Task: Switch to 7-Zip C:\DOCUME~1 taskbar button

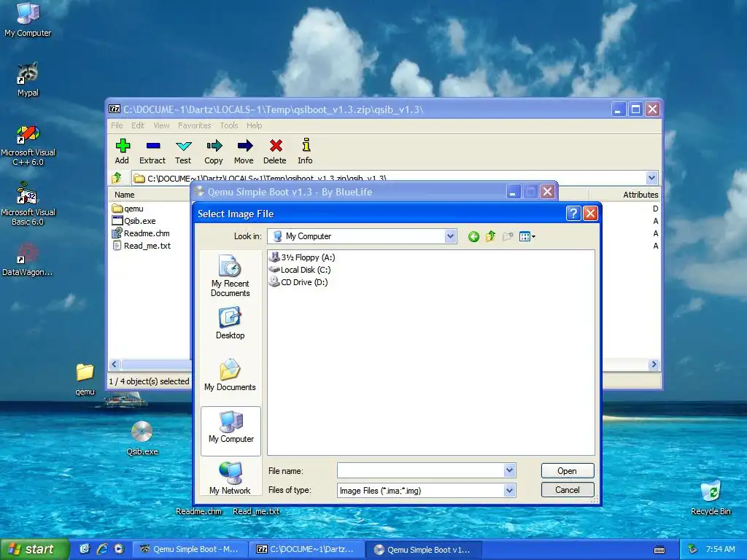Action: click(x=306, y=549)
